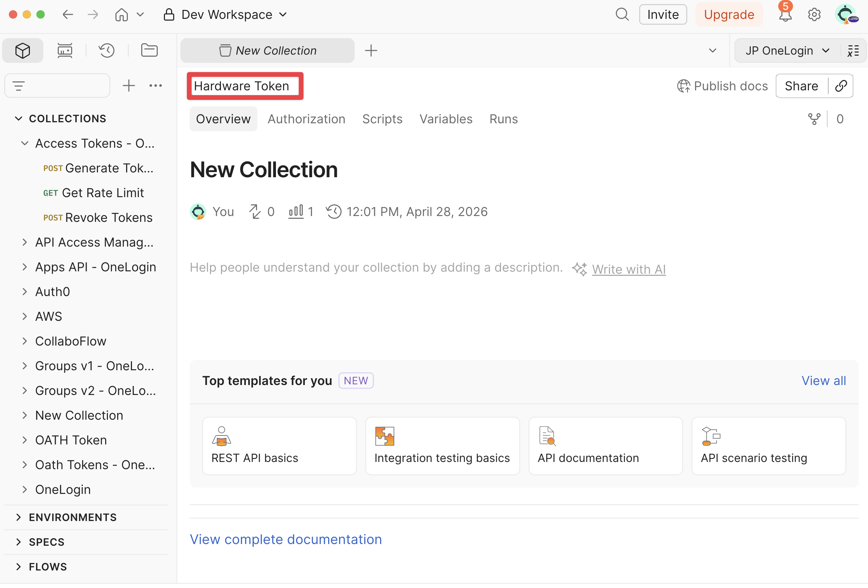Click the Upgrade button

tap(729, 14)
